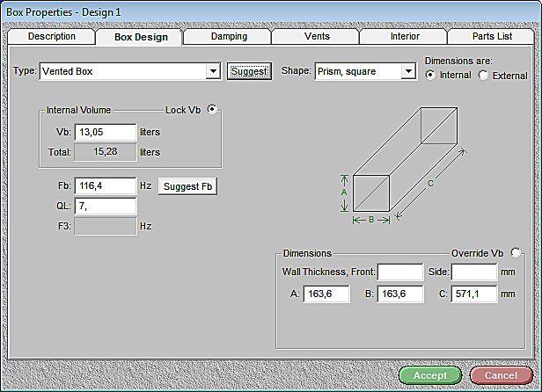Expand the box Type dropdown
This screenshot has width=542, height=392.
[212, 72]
